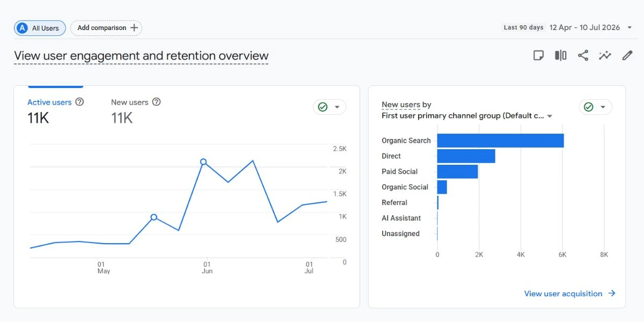Viewport: 644px width, 322px height.
Task: Click help icon next to Active users
Action: (x=79, y=102)
